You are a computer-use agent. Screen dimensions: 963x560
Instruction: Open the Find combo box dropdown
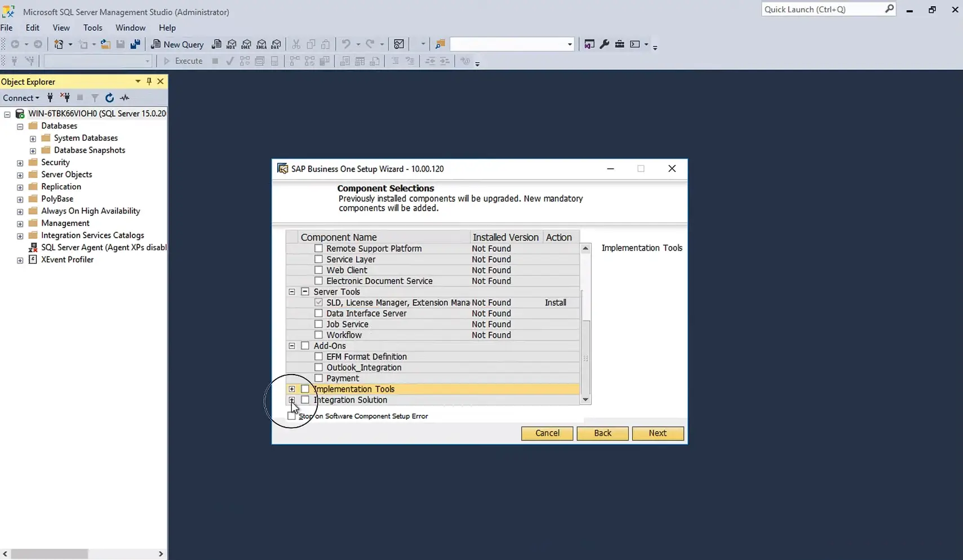click(570, 44)
